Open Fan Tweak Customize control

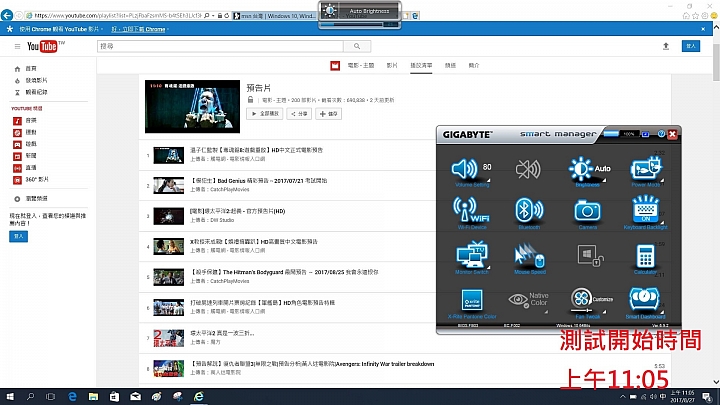click(x=591, y=303)
